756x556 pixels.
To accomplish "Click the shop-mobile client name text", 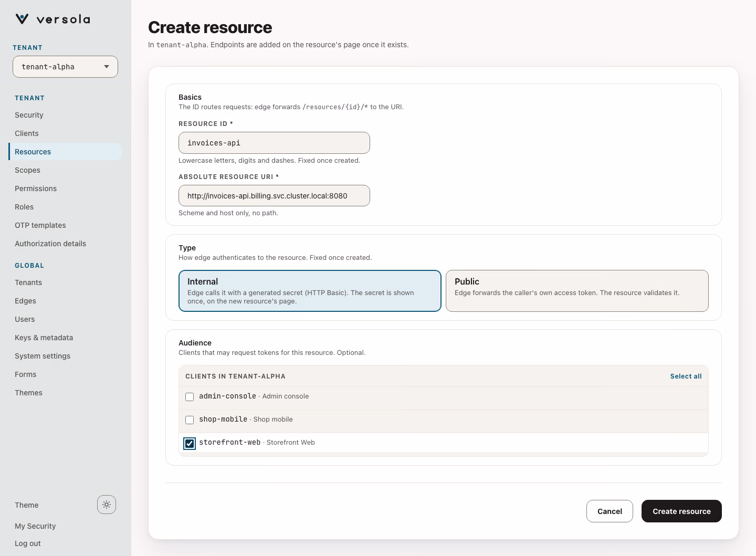I will pyautogui.click(x=223, y=419).
